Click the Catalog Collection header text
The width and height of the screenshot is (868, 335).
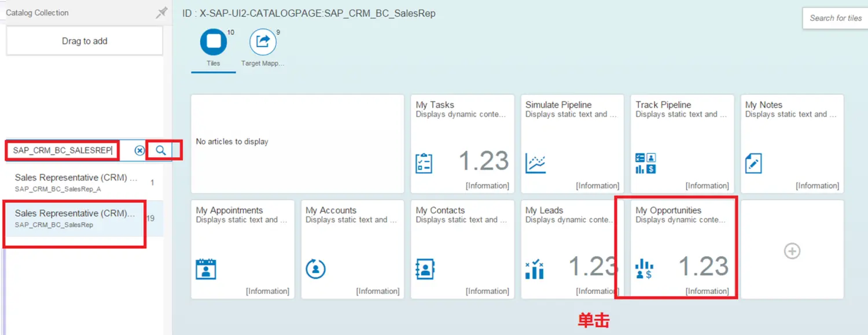[x=37, y=13]
